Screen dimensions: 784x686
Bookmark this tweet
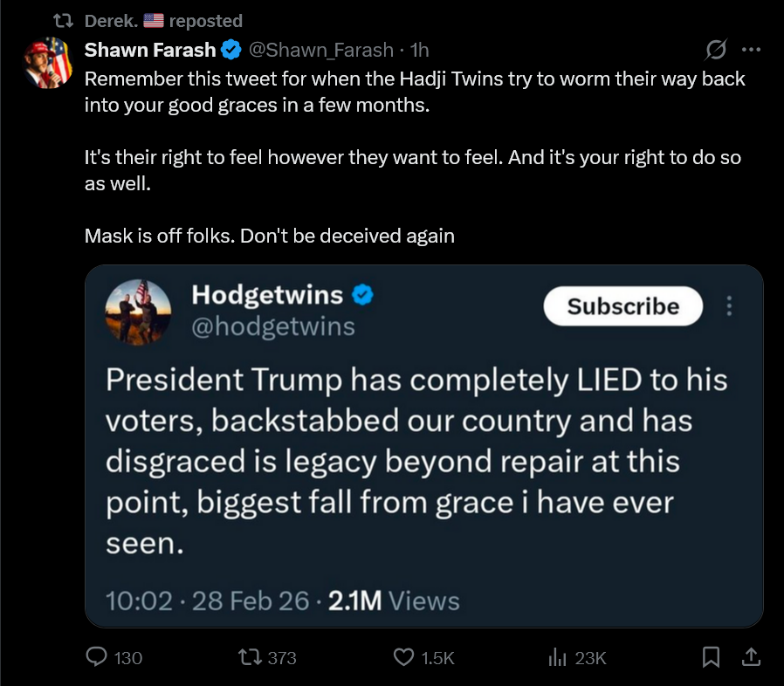[711, 657]
